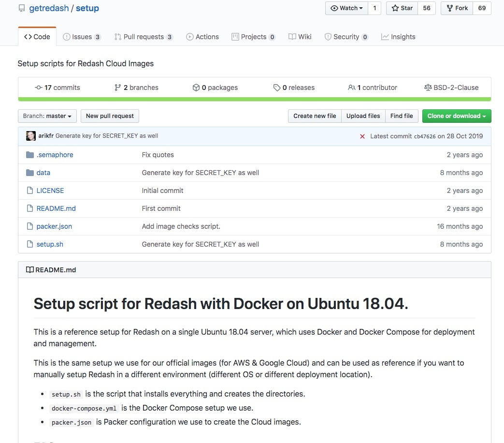
Task: Switch to the Issues tab
Action: click(x=82, y=37)
